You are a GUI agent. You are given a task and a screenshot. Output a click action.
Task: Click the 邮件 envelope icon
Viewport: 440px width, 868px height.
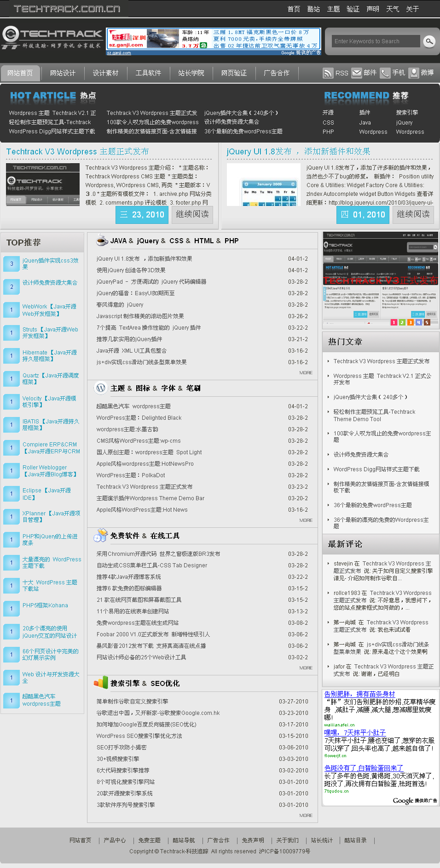click(357, 73)
